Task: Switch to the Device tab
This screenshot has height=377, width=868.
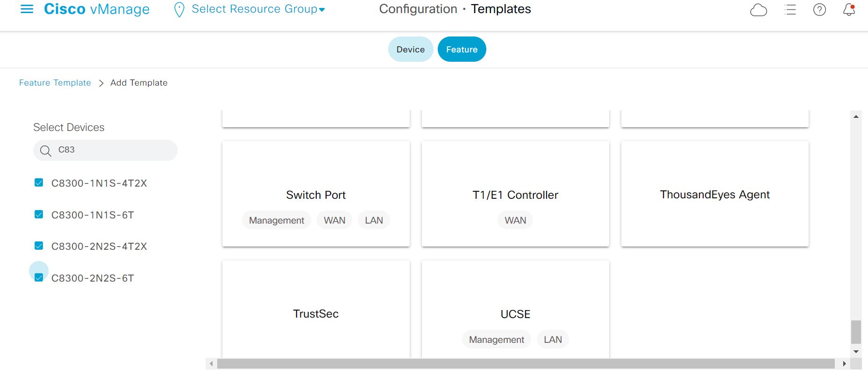Action: coord(410,50)
